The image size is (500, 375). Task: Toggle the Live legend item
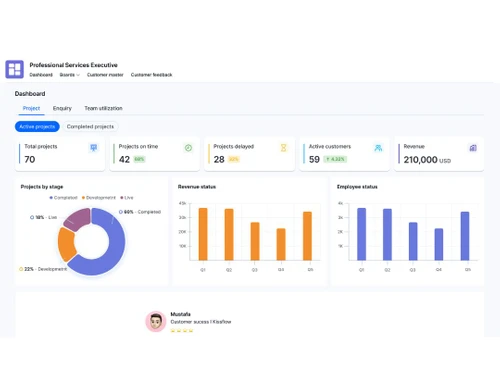(x=127, y=198)
